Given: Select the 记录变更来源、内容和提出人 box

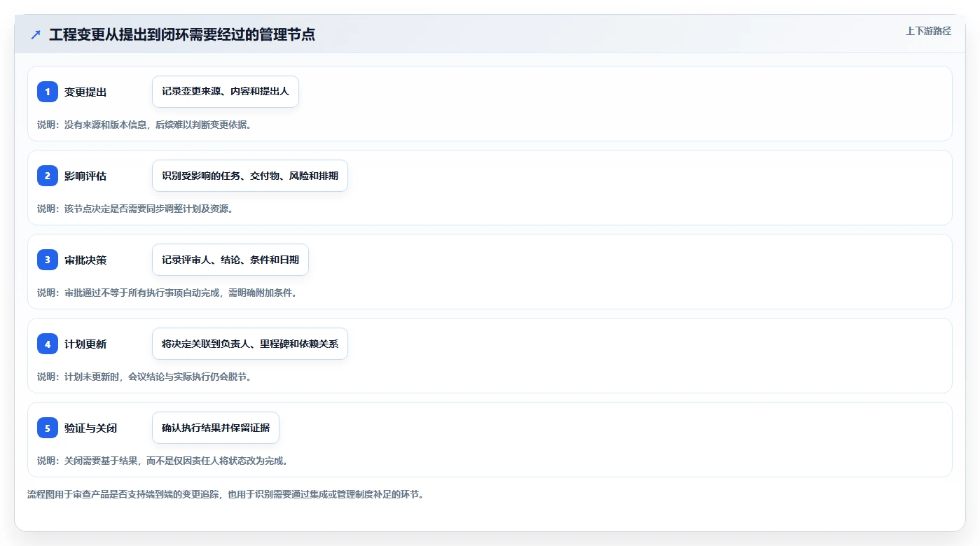Looking at the screenshot, I should point(226,92).
